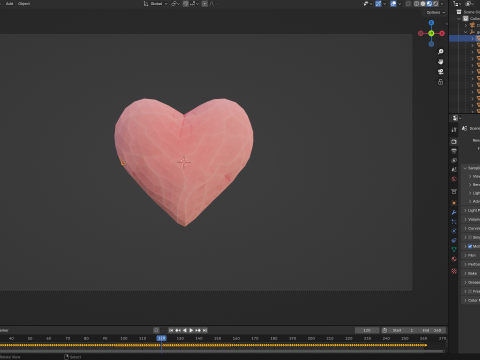The width and height of the screenshot is (480, 360).
Task: Expand the Bake panel
Action: [x=471, y=273]
